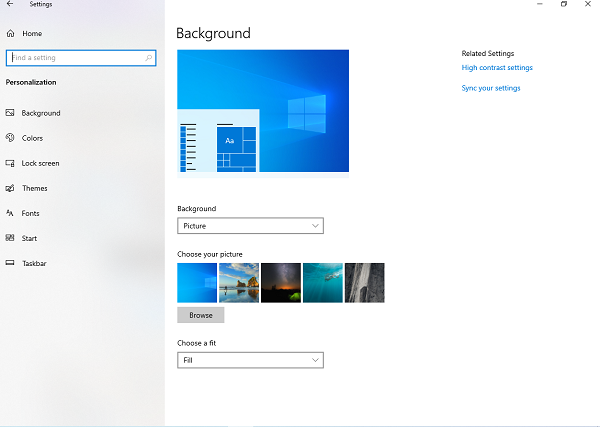This screenshot has width=600, height=427.
Task: Click the chevron of the Picture dropdown
Action: click(315, 226)
